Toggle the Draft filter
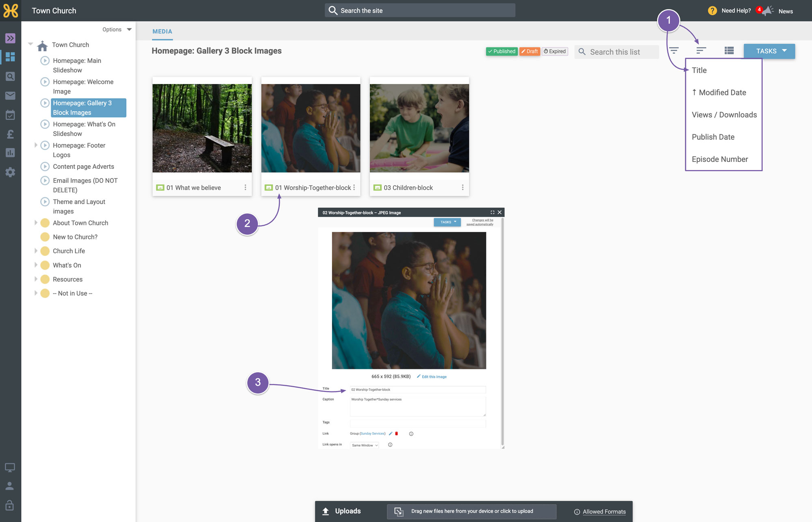This screenshot has height=522, width=812. [530, 51]
